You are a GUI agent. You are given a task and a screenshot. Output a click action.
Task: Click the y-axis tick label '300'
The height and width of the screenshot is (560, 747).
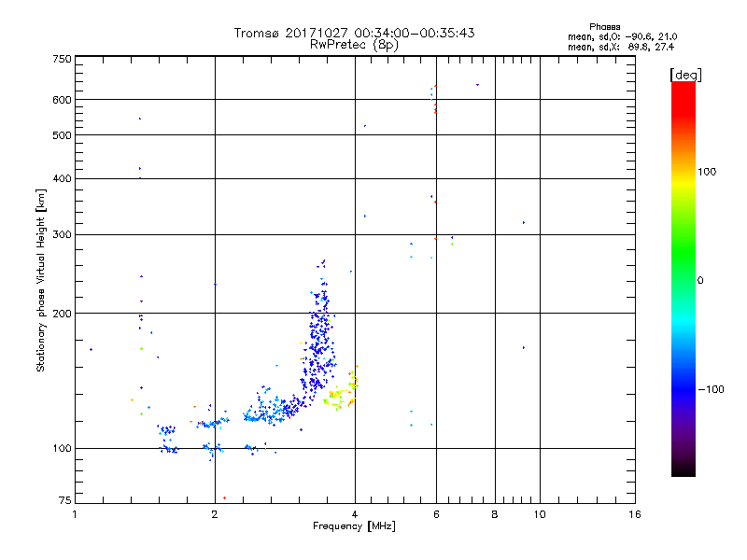[63, 235]
